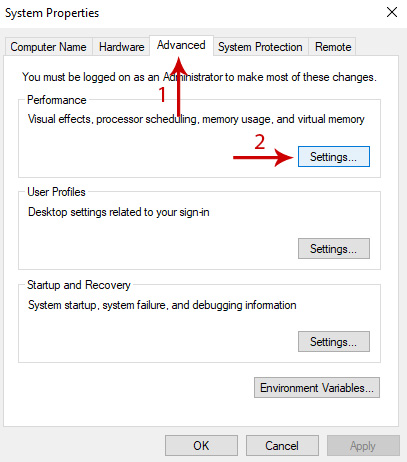Click the User Profiles group label
Image resolution: width=407 pixels, height=462 pixels.
point(56,192)
